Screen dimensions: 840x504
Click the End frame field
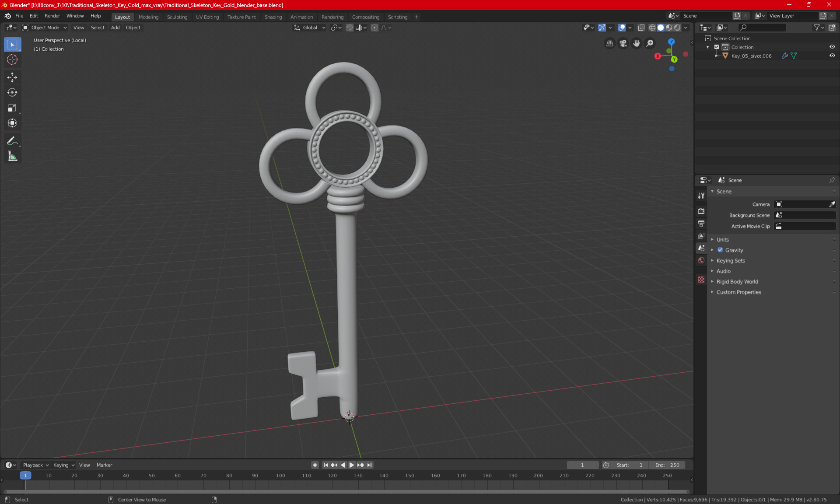click(x=667, y=465)
